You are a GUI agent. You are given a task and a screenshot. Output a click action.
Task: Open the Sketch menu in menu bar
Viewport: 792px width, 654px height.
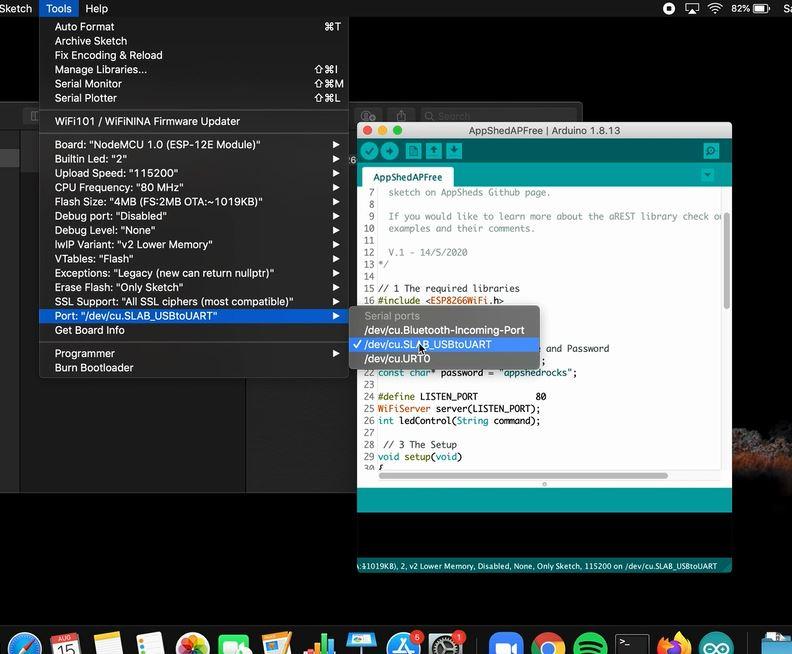coord(16,9)
